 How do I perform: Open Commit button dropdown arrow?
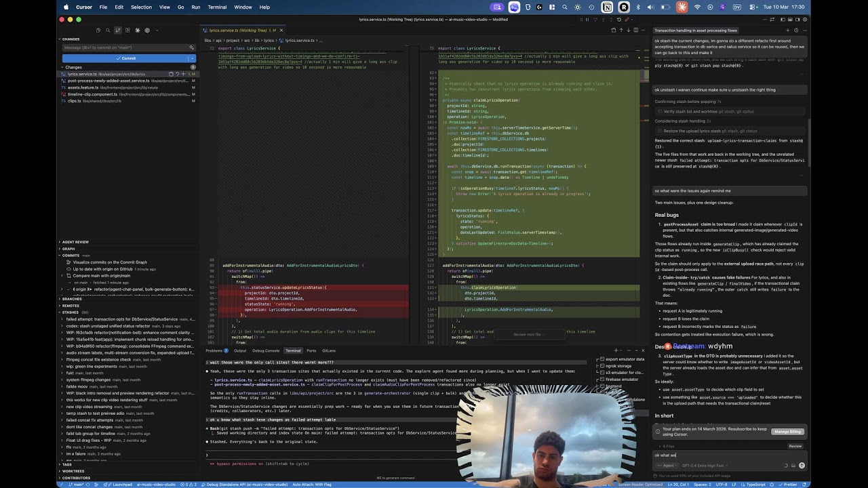point(192,58)
